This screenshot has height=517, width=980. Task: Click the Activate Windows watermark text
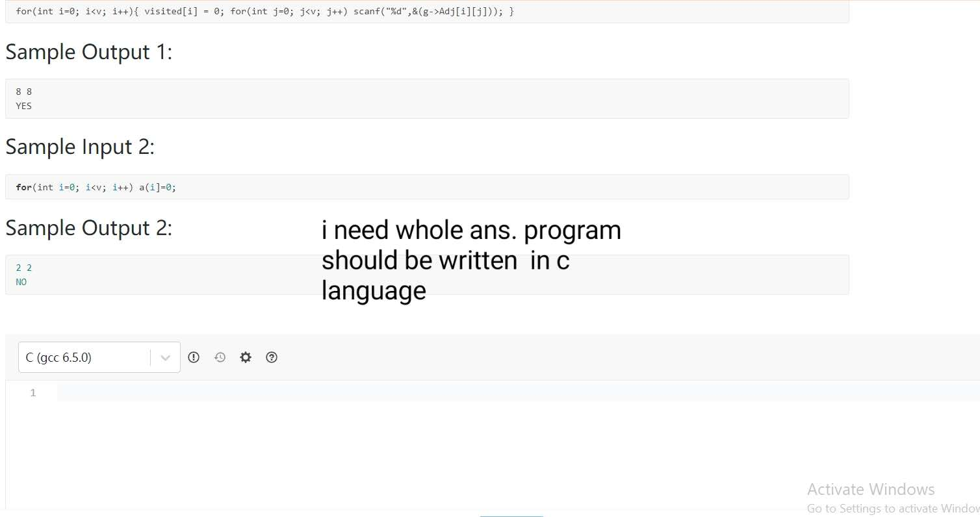tap(871, 489)
